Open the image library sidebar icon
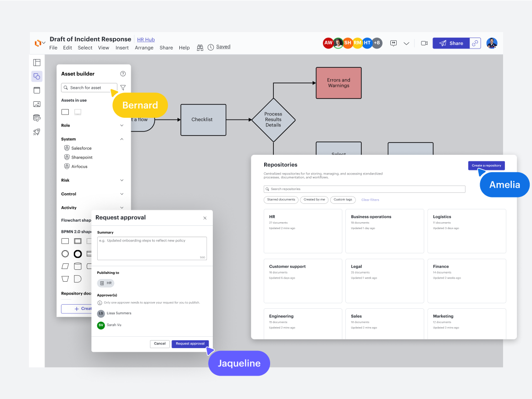Image resolution: width=532 pixels, height=399 pixels. coord(37,104)
